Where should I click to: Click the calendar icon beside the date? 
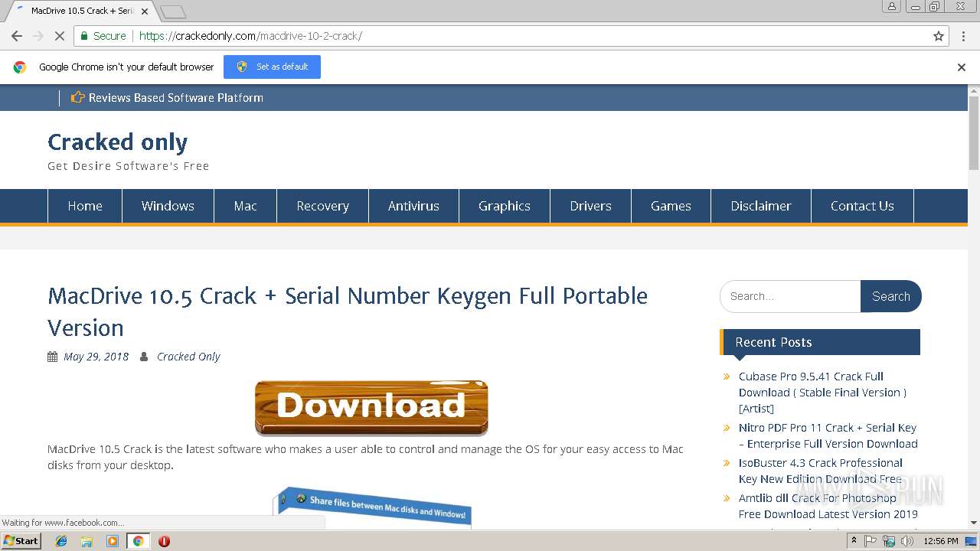52,357
